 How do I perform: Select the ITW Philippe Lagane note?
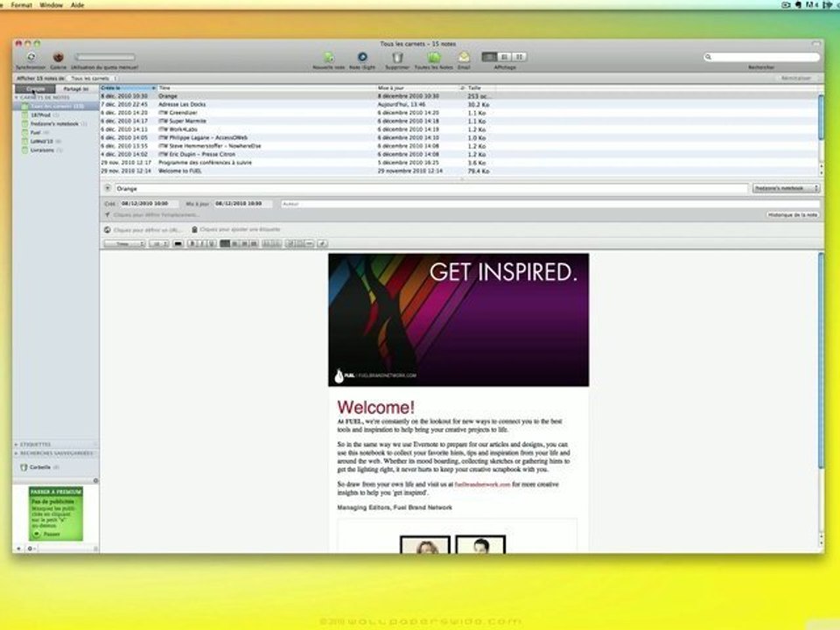(459, 137)
